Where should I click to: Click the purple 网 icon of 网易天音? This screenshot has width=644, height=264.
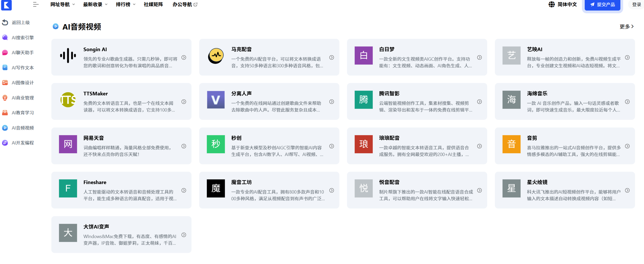(x=68, y=144)
